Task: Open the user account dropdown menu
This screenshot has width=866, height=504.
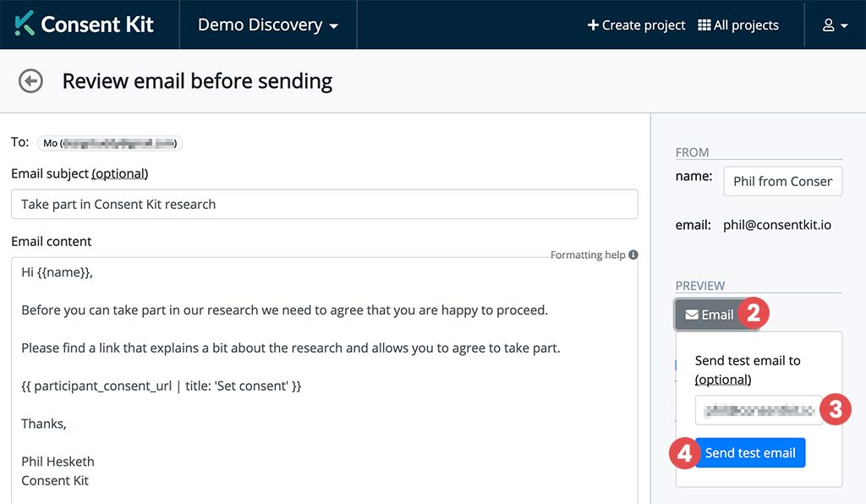Action: pos(835,25)
